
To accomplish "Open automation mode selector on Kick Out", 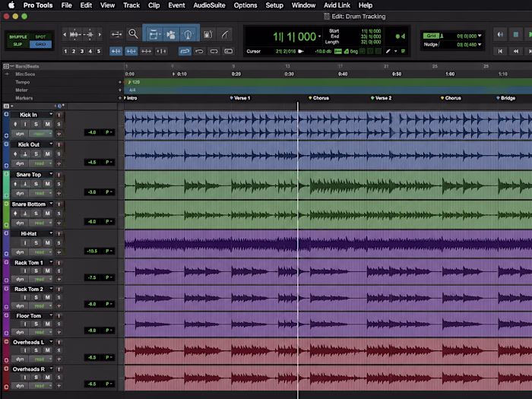I will click(41, 163).
